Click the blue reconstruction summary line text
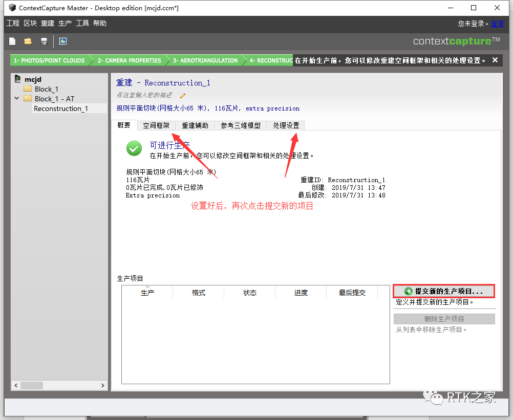The height and width of the screenshot is (420, 513). (208, 108)
